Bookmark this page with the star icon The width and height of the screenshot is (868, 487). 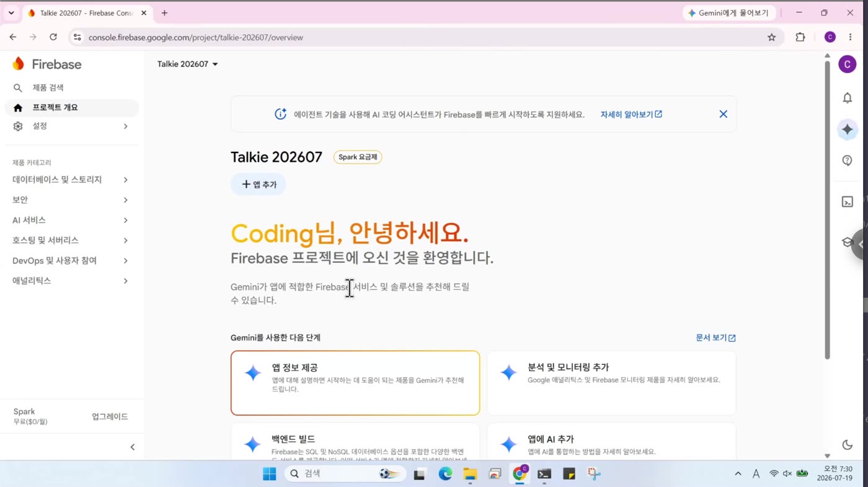click(x=771, y=37)
